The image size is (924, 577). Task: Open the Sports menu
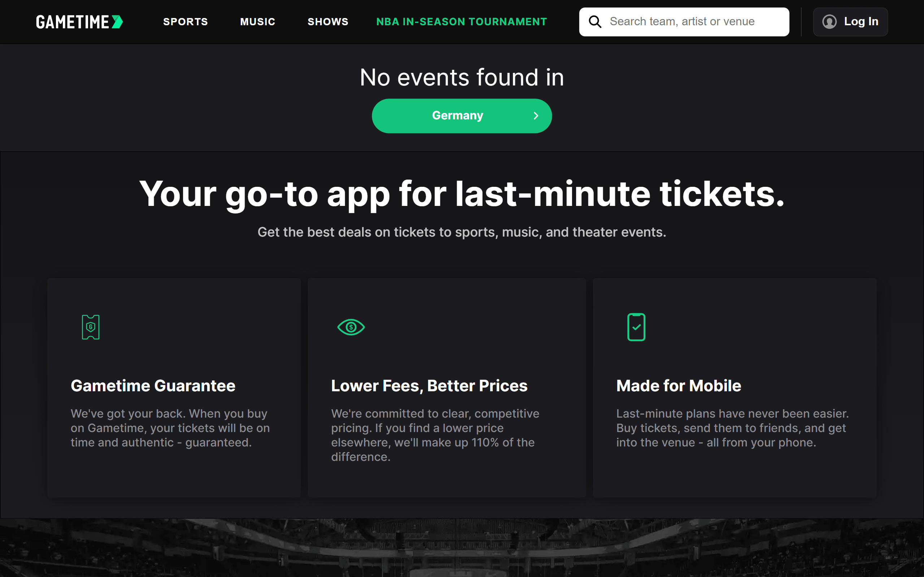click(186, 22)
